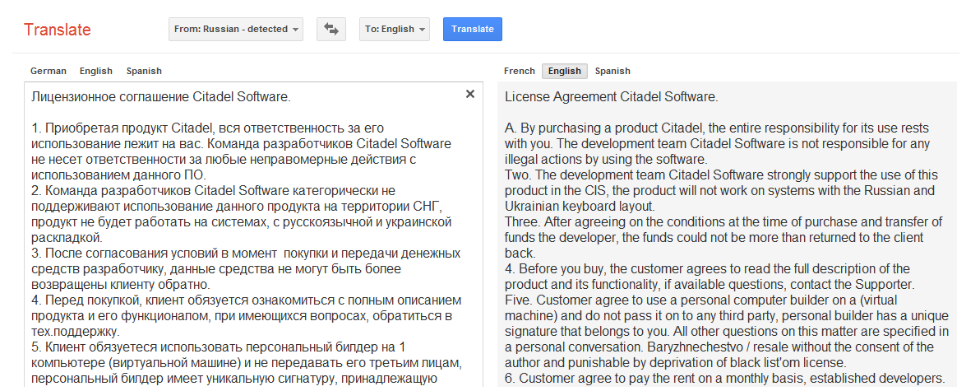The height and width of the screenshot is (391, 980).
Task: Click translated line starting '6. Customer agree to pay'
Action: pyautogui.click(x=725, y=379)
